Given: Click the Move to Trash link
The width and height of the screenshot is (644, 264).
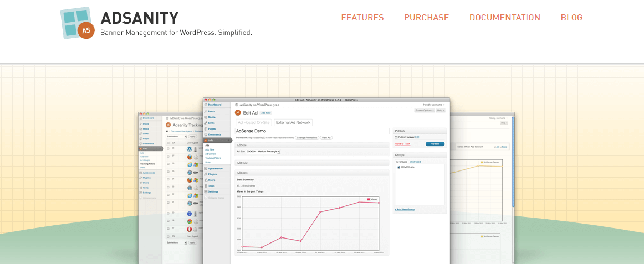Looking at the screenshot, I should click(x=402, y=144).
